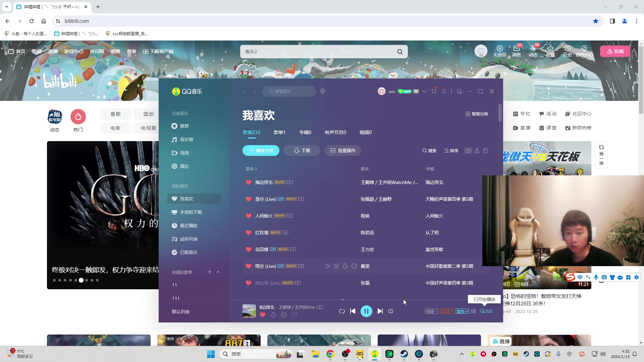Go to 视频 in the QQ音乐 sidebar

[180, 153]
